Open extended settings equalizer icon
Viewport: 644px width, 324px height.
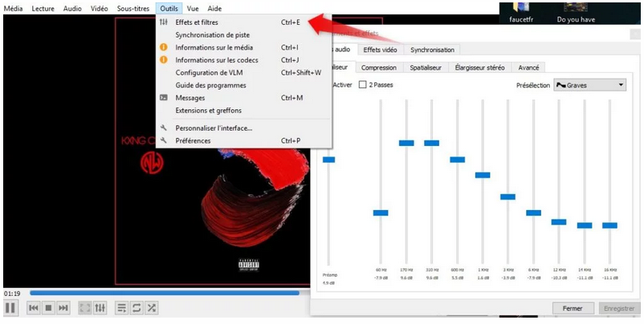(100, 307)
